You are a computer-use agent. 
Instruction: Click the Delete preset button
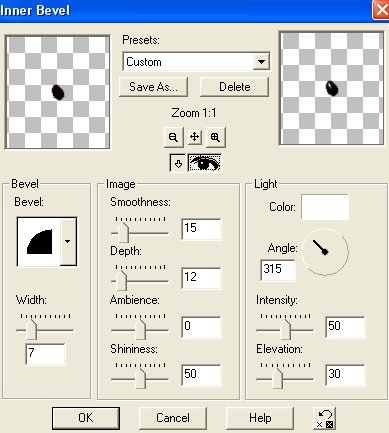(x=234, y=87)
